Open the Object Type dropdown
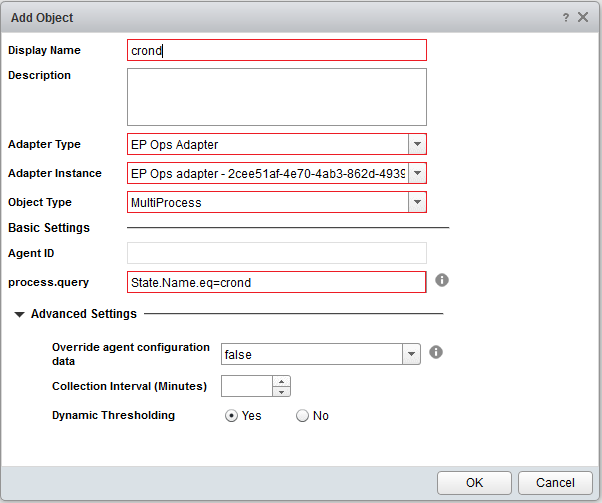Image resolution: width=602 pixels, height=503 pixels. (417, 203)
